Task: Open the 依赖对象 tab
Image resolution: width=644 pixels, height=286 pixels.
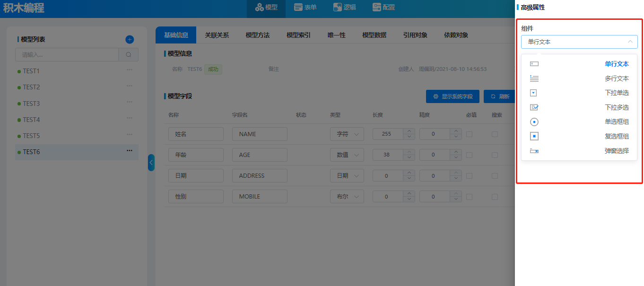Action: point(456,35)
